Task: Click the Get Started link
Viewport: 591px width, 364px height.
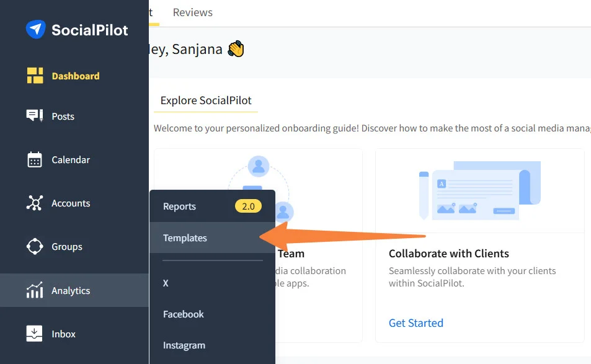Action: click(x=415, y=322)
